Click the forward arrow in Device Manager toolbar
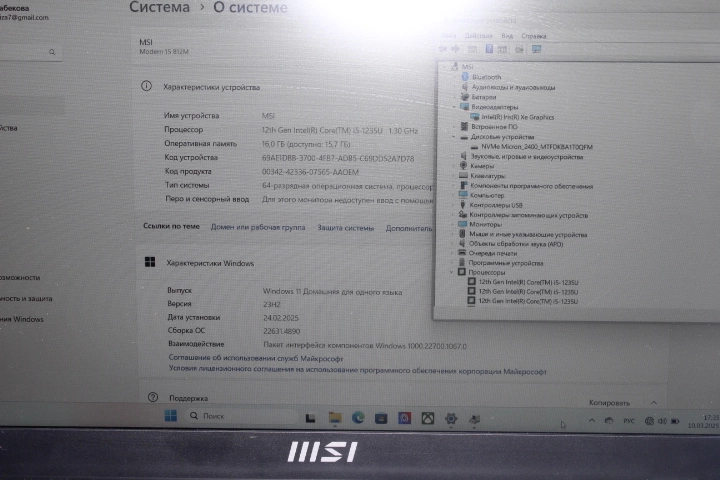The image size is (720, 480). [x=455, y=49]
